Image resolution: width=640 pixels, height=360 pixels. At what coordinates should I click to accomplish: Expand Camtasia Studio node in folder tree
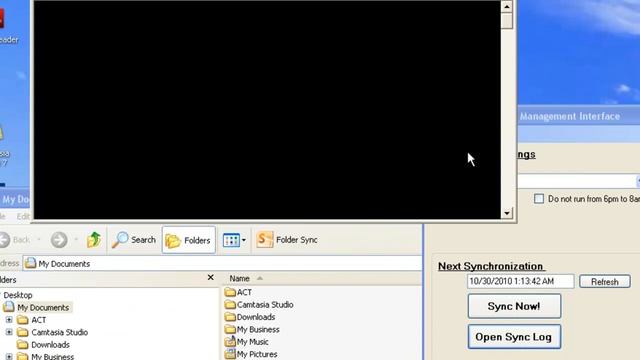pyautogui.click(x=9, y=332)
